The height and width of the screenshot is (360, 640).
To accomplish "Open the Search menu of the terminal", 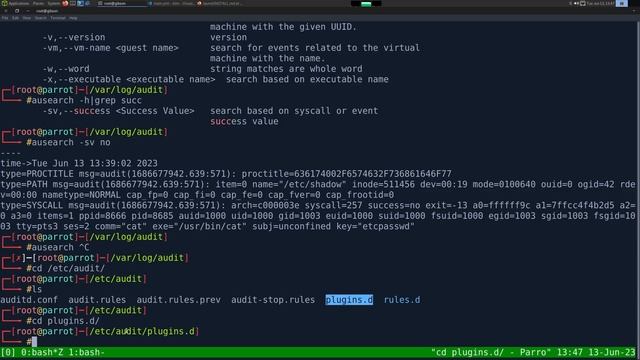I will tap(40, 18).
